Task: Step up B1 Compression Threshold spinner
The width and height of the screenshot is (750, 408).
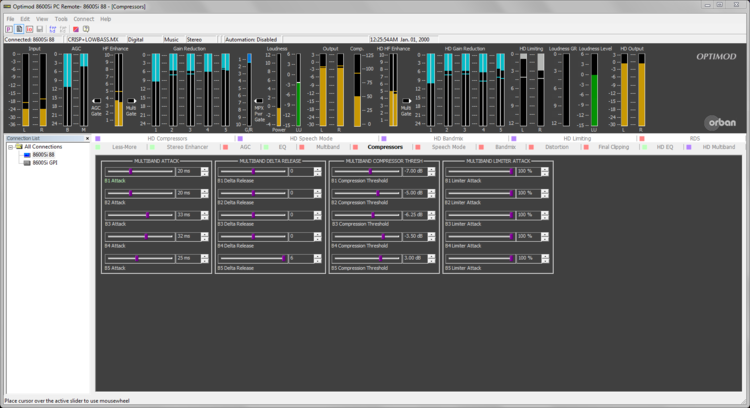Action: (x=433, y=169)
